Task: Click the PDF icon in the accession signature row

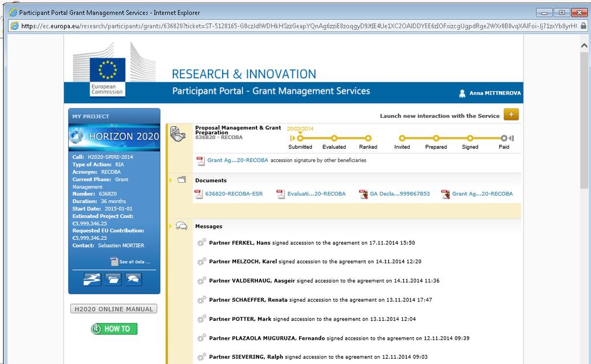Action: 200,161
